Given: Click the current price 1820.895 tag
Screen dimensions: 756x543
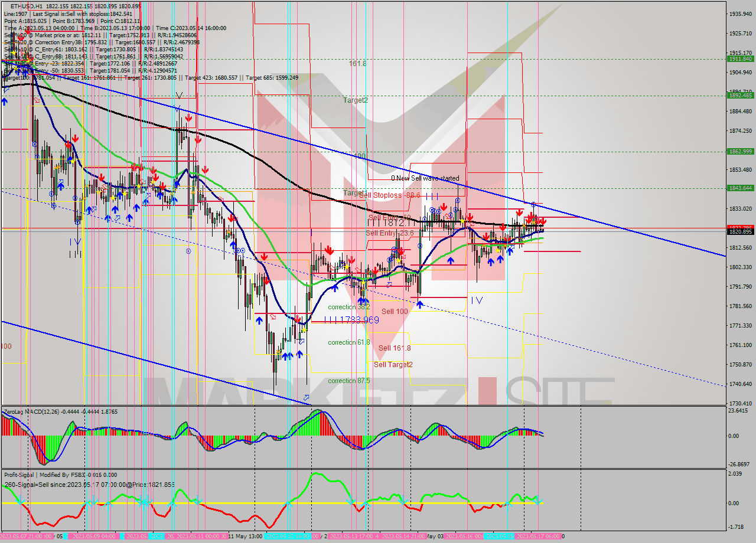Looking at the screenshot, I should (740, 232).
